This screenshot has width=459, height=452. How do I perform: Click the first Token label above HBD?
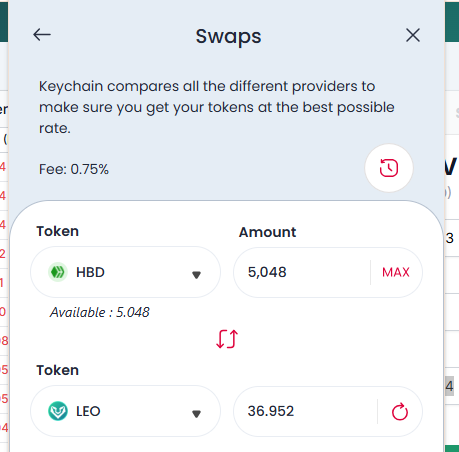click(58, 231)
